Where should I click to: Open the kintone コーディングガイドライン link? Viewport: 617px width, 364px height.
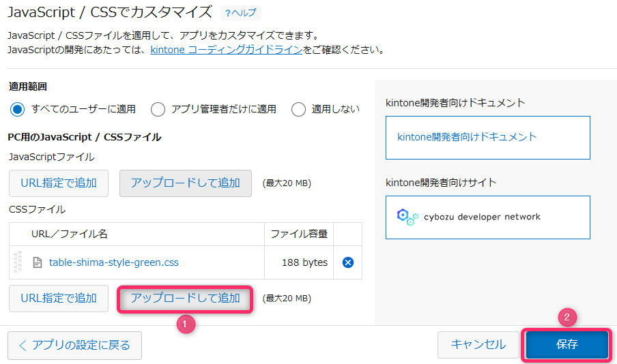point(226,50)
